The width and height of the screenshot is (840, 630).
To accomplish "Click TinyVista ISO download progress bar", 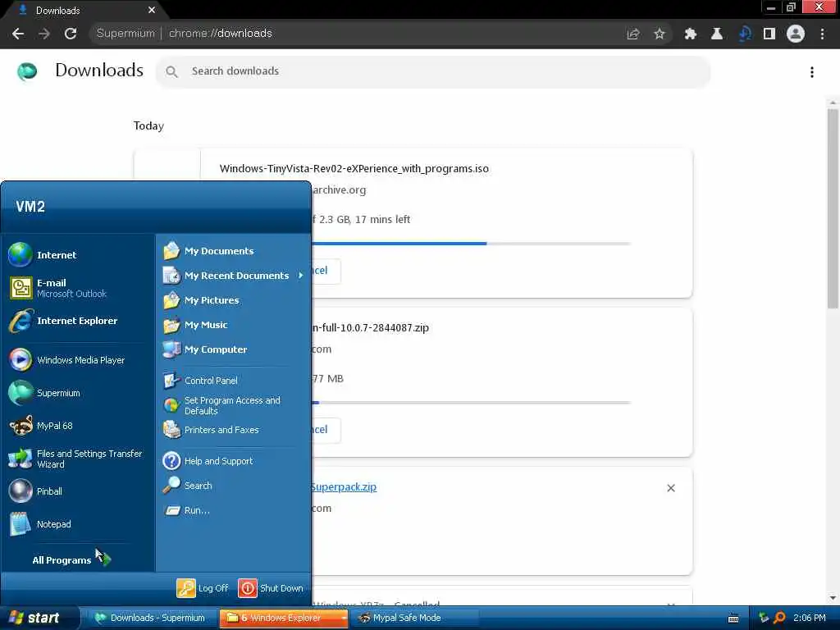I will 472,244.
